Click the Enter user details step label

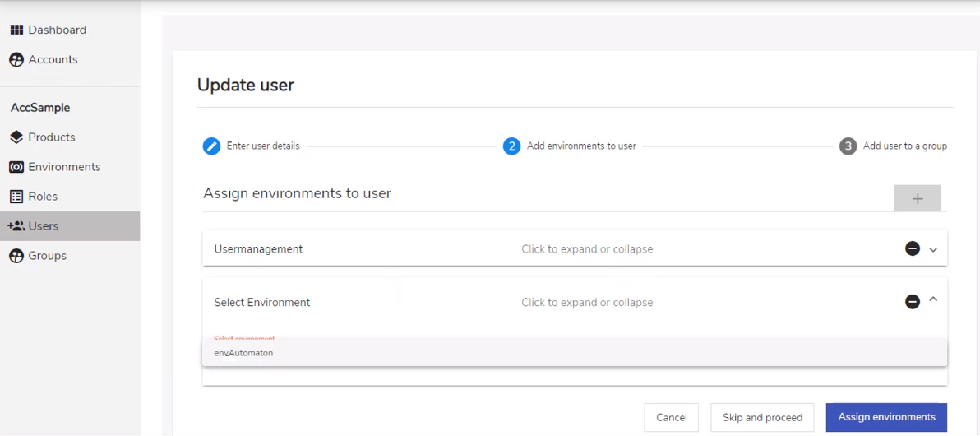click(x=263, y=146)
